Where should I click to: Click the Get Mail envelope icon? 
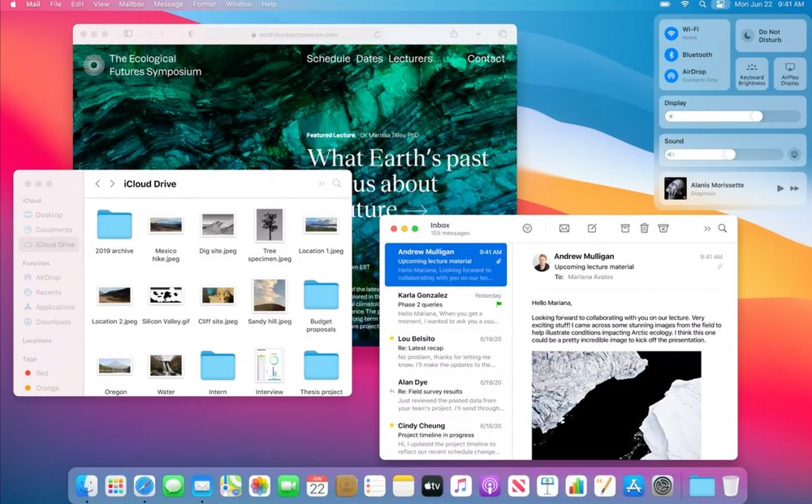pyautogui.click(x=564, y=228)
